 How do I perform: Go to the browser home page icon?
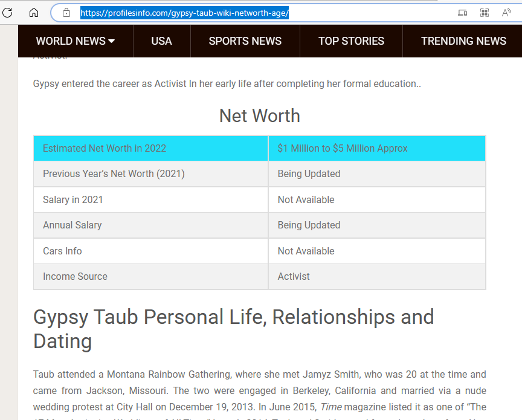click(34, 13)
